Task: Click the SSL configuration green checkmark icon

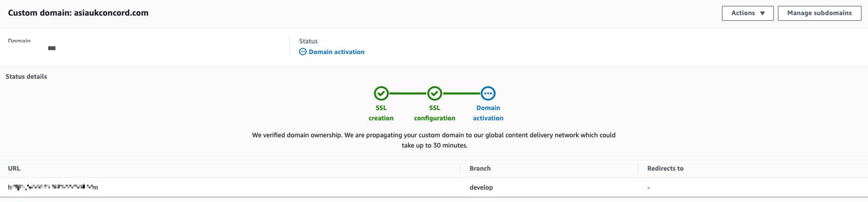Action: tap(434, 93)
